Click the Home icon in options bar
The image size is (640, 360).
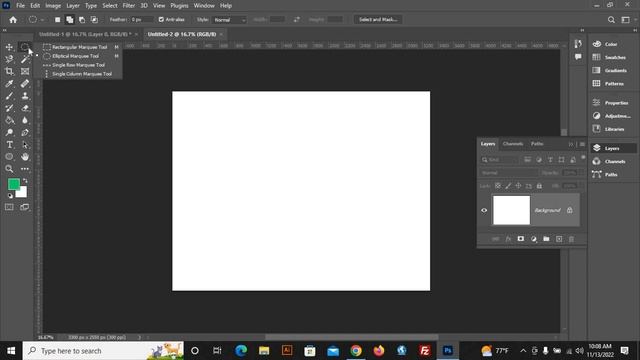coord(13,20)
